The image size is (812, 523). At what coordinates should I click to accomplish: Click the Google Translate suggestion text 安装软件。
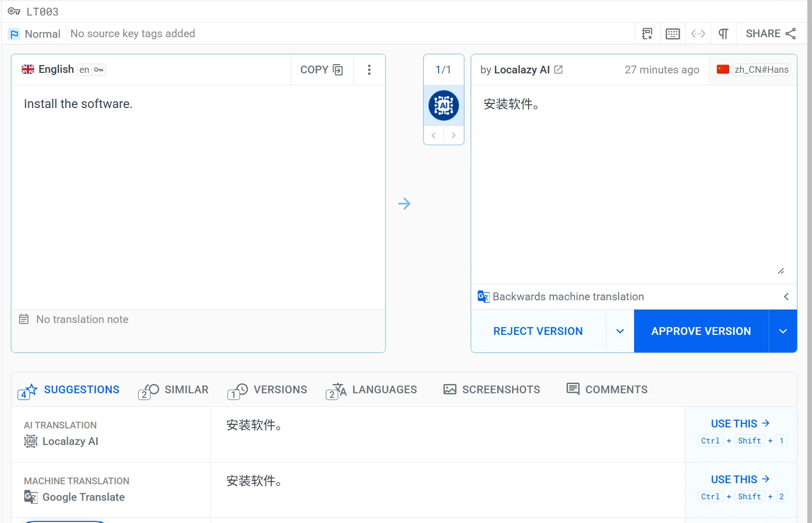click(x=254, y=481)
